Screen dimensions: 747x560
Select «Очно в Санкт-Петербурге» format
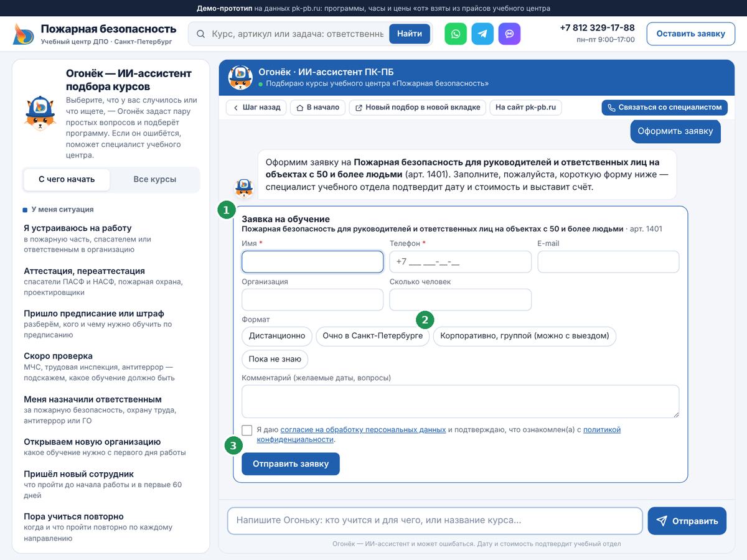pyautogui.click(x=373, y=336)
